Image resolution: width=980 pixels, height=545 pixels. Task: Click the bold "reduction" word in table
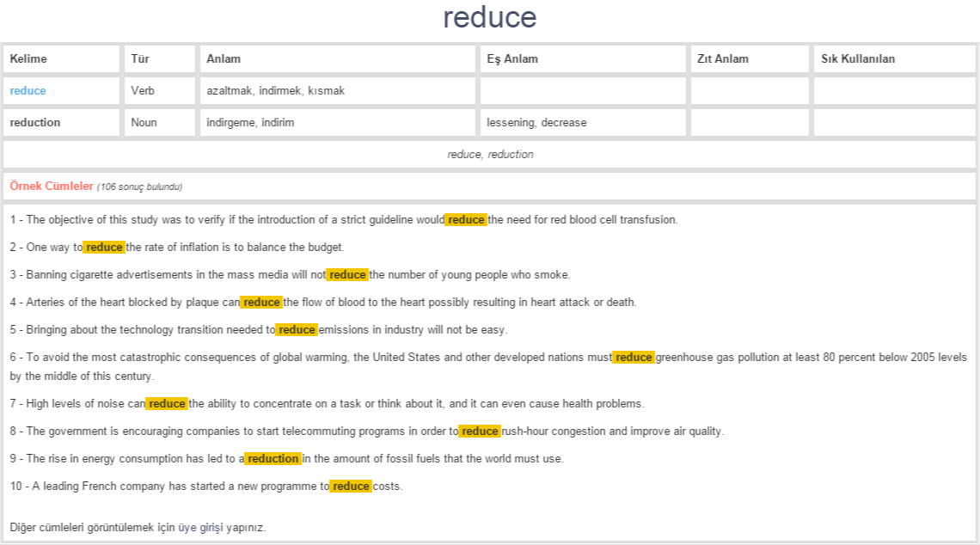coord(35,123)
